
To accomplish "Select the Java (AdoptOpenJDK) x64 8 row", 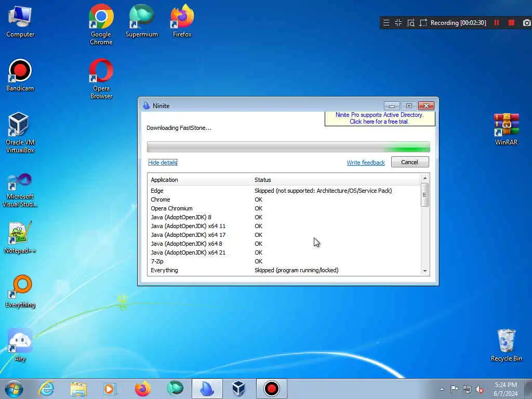I will coord(284,244).
